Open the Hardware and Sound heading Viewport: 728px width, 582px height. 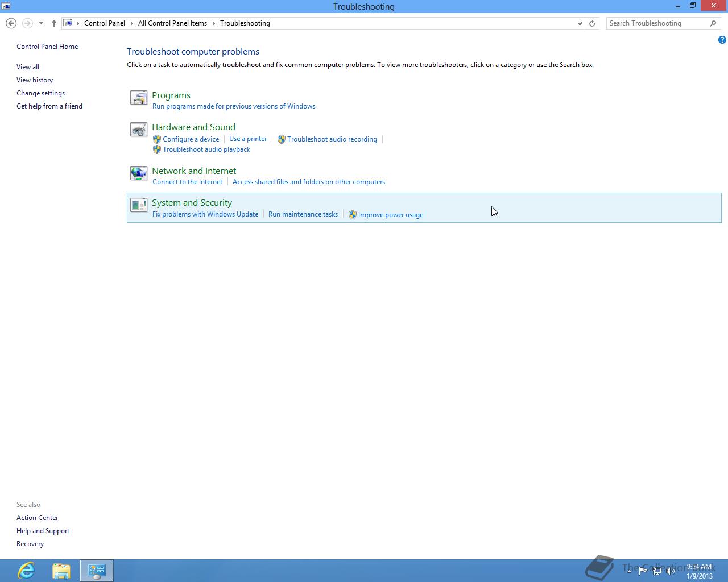point(193,127)
